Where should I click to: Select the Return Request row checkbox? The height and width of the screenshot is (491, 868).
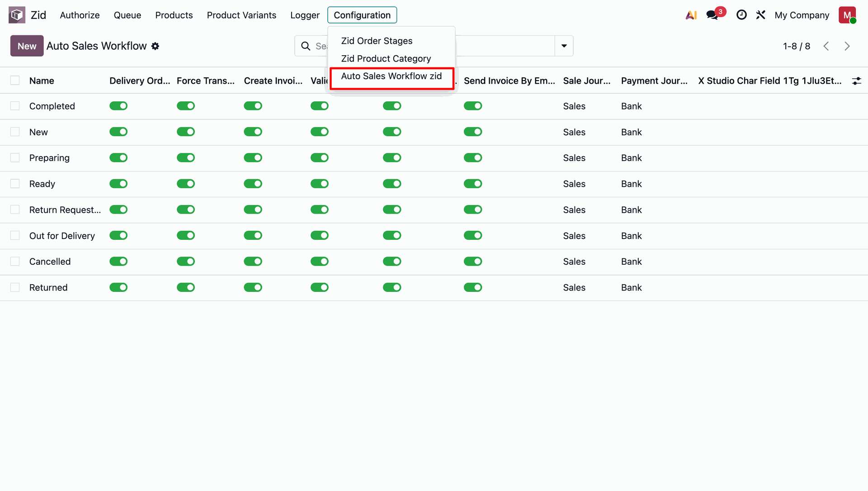(x=15, y=210)
